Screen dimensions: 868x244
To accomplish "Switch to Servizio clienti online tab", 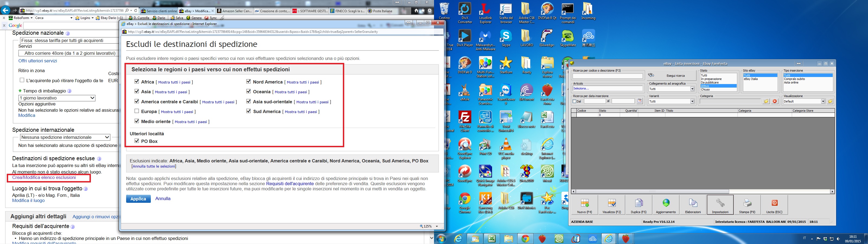I will pyautogui.click(x=159, y=11).
